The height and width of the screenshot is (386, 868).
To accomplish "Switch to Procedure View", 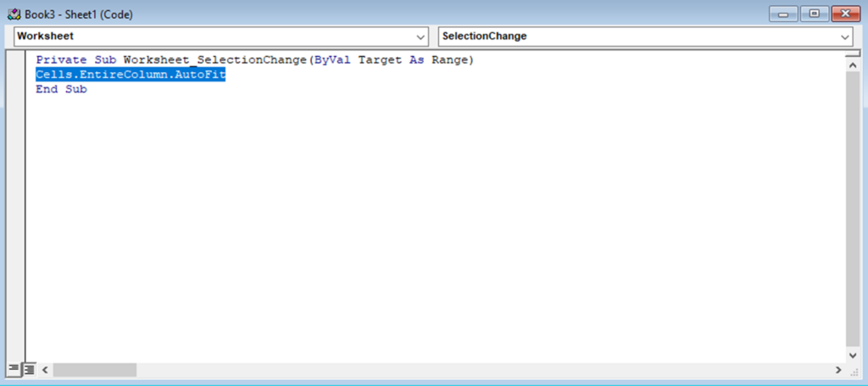I will (13, 370).
